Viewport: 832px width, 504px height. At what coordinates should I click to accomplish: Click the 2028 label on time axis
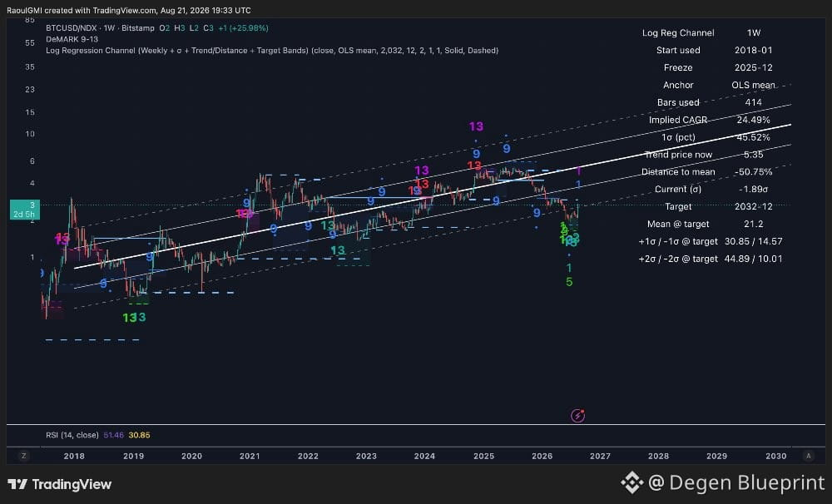coord(658,456)
